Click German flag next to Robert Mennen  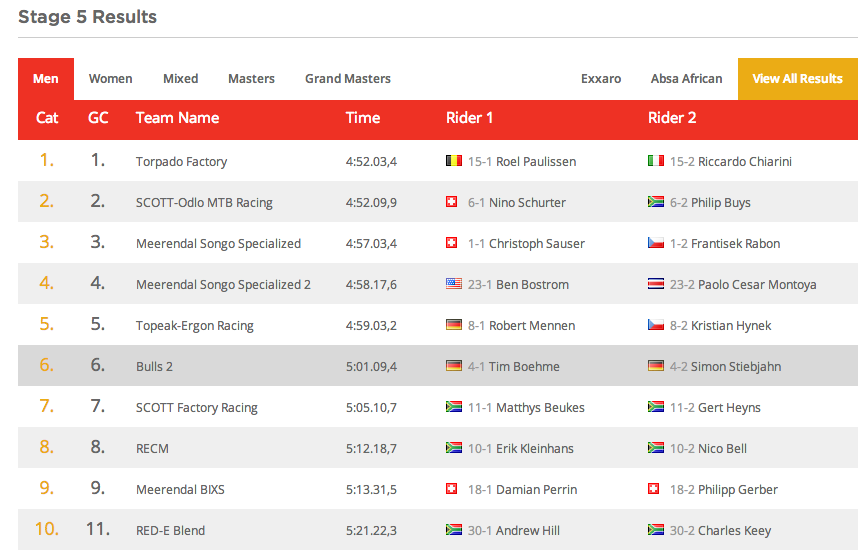453,325
